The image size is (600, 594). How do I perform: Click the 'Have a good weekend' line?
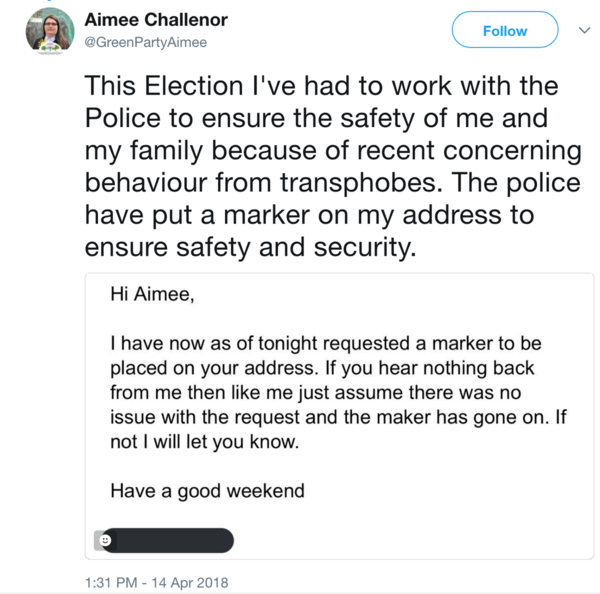[207, 491]
